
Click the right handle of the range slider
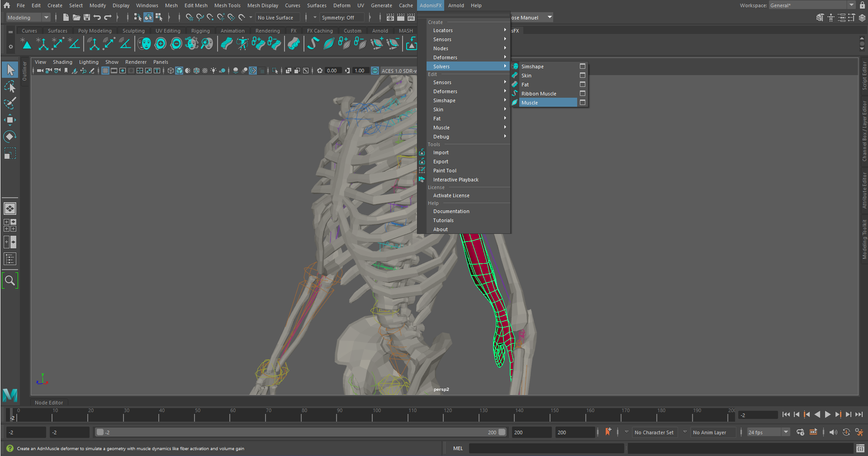tap(502, 432)
